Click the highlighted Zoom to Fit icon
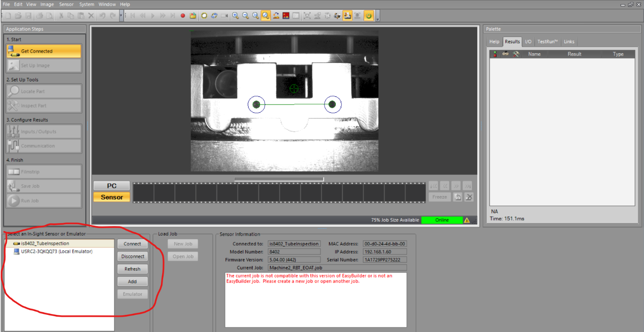644x332 pixels. point(265,15)
